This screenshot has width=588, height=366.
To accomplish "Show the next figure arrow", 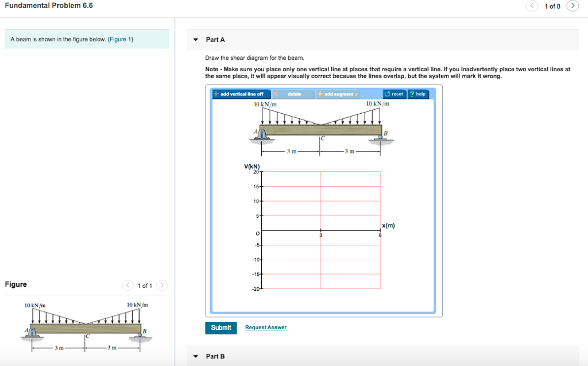I will click(162, 286).
